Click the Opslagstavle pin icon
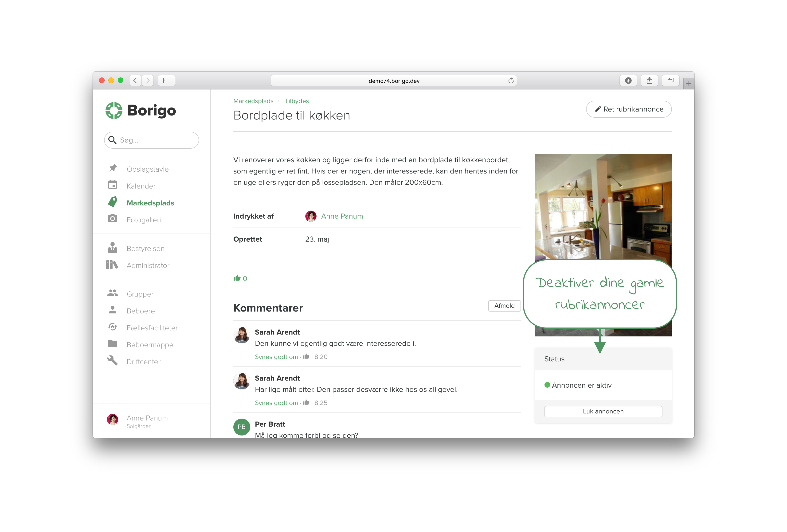The width and height of the screenshot is (787, 532). point(113,168)
